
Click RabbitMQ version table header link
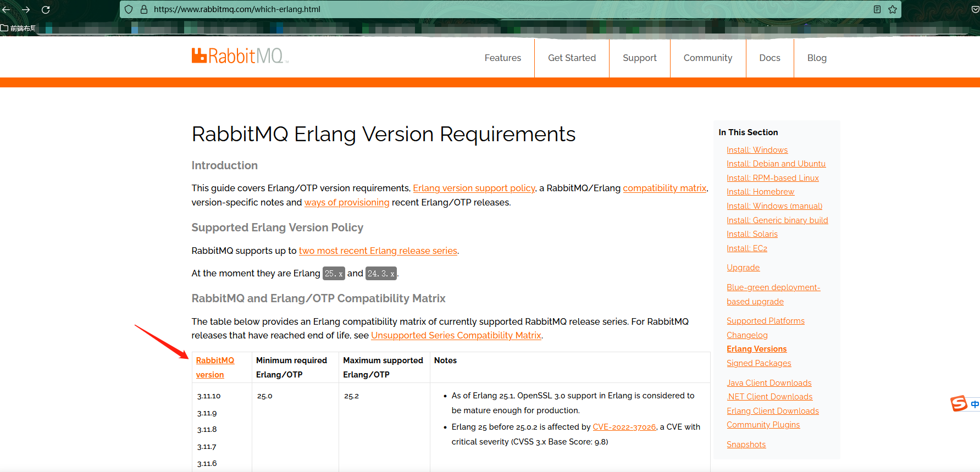(x=215, y=367)
